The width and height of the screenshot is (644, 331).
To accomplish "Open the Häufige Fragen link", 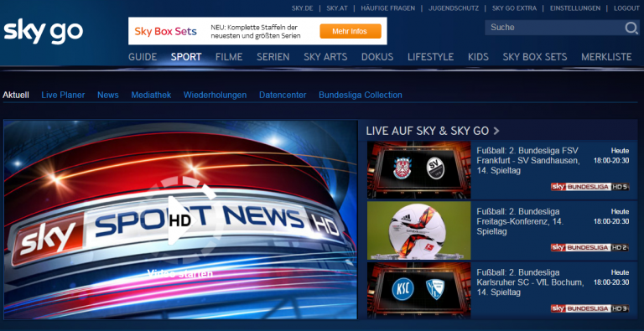I will tap(387, 8).
